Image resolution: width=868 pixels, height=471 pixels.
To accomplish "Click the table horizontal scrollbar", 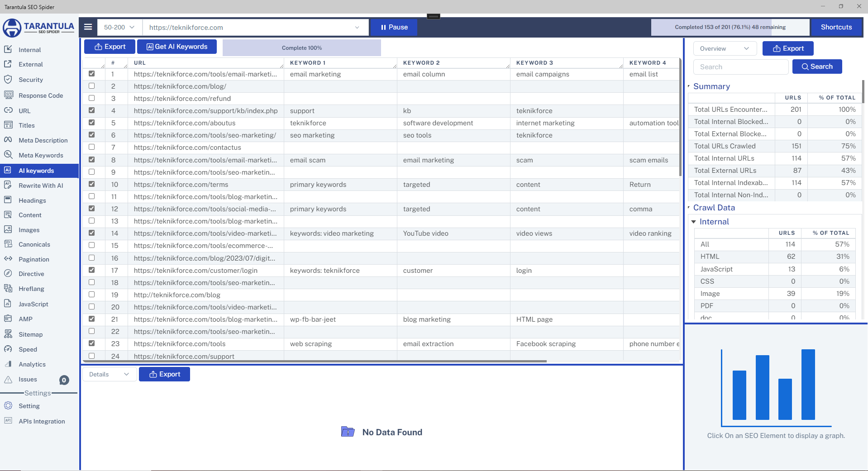I will 315,361.
